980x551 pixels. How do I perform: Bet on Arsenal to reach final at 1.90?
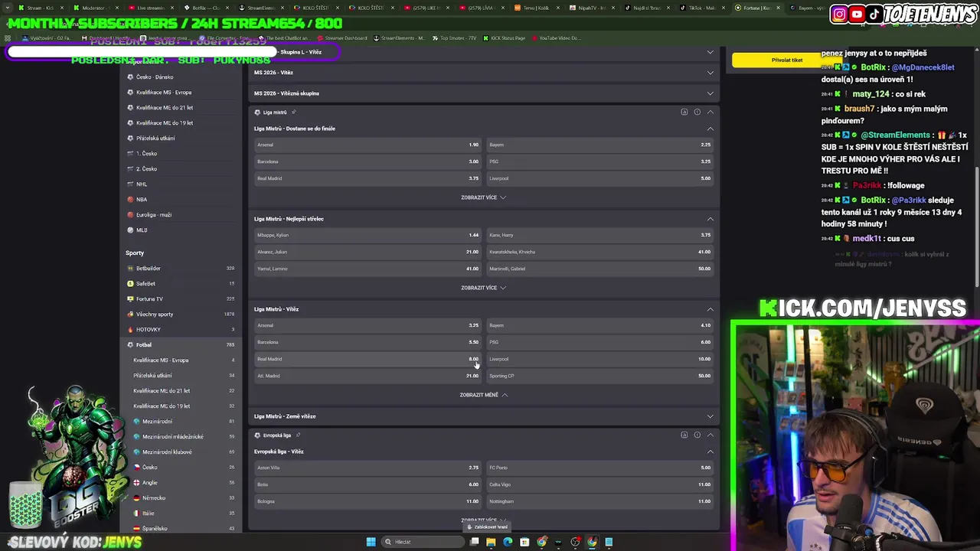click(367, 145)
